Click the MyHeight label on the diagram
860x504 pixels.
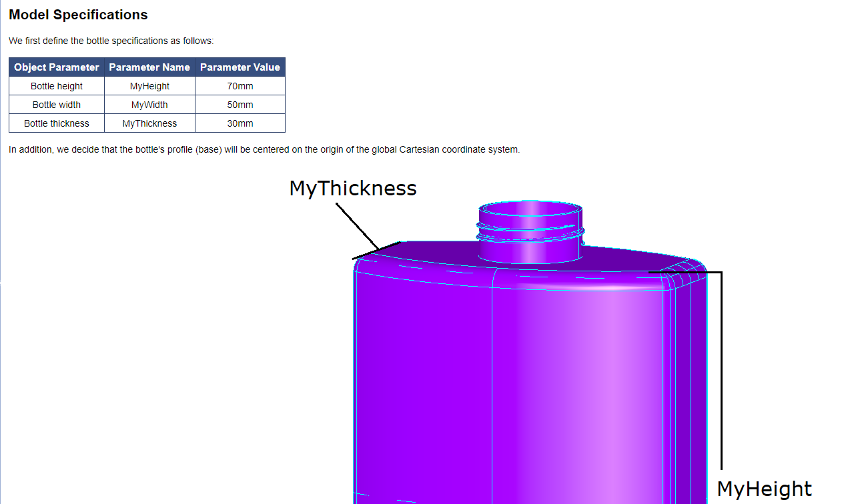tap(764, 489)
